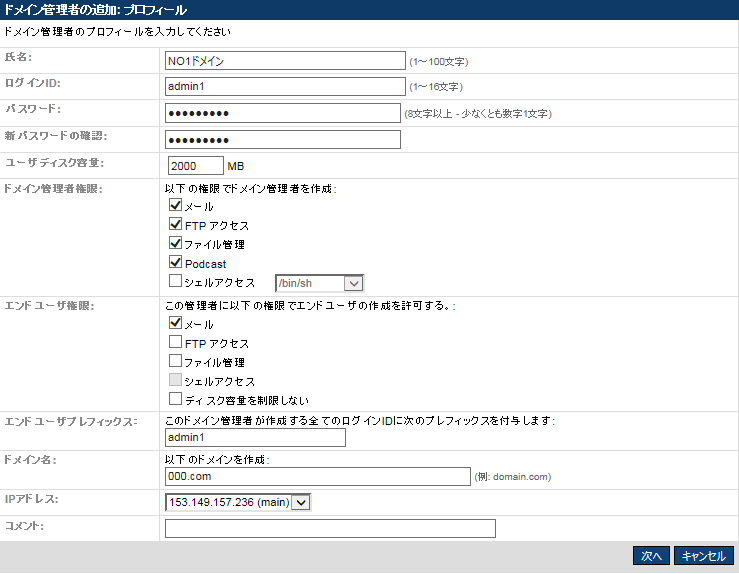Click the ドメイン管理者のプロフィールを入力してください instruction

pyautogui.click(x=117, y=32)
